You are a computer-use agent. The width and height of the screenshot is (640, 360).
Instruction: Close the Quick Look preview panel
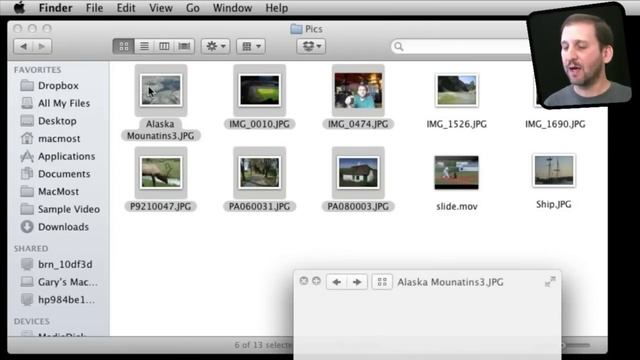coord(304,281)
